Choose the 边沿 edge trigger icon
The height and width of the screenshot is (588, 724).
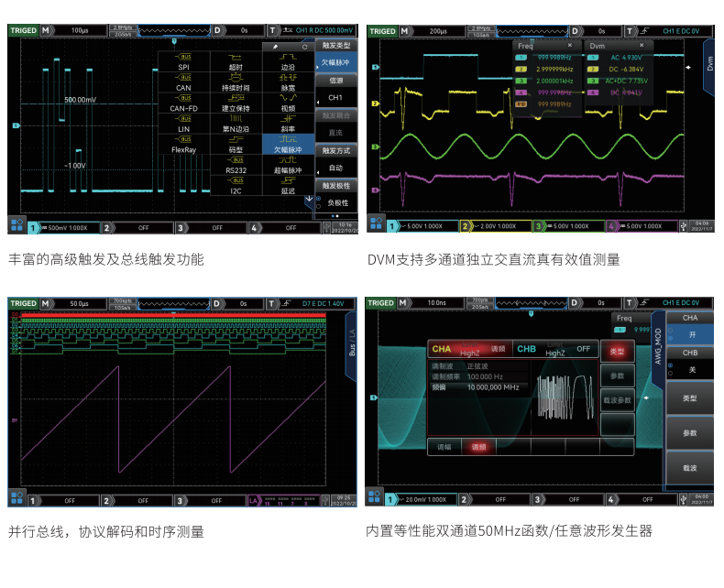point(288,58)
